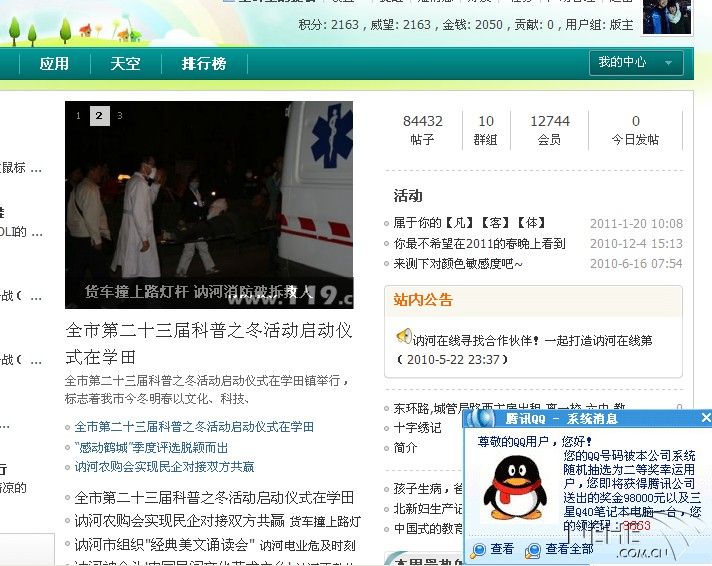Viewport: 712px width, 566px height.
Task: Open announcement 讷河在线寻找合作伙伴
Action: click(x=532, y=340)
